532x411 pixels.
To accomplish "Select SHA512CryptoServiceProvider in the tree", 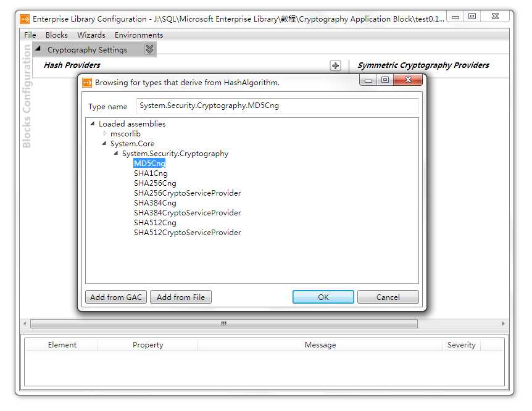I will click(187, 232).
